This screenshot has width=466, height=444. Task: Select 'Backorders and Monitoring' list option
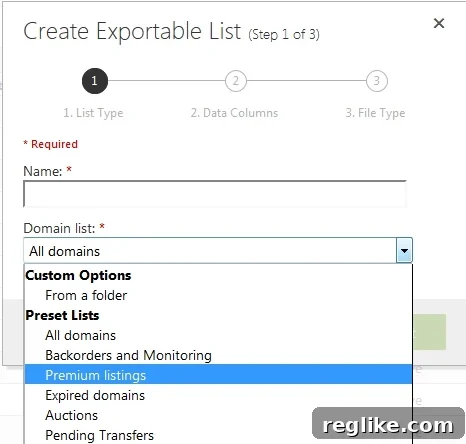(x=218, y=355)
